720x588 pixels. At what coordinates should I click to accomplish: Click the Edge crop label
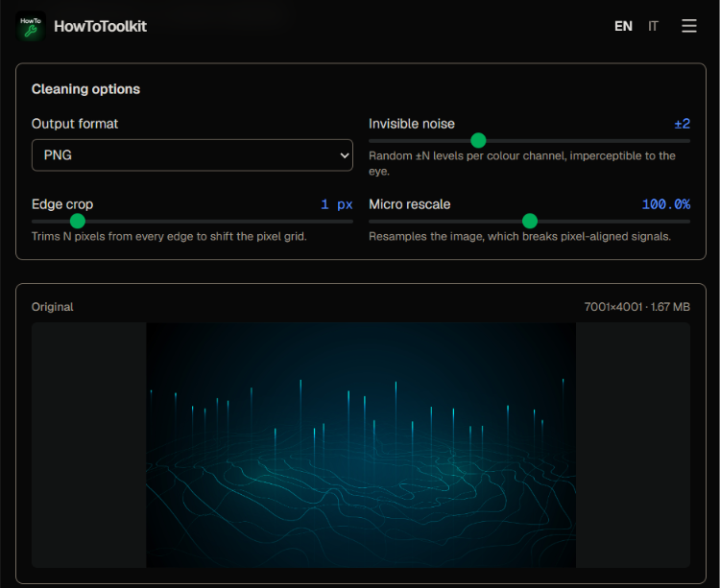coord(62,204)
